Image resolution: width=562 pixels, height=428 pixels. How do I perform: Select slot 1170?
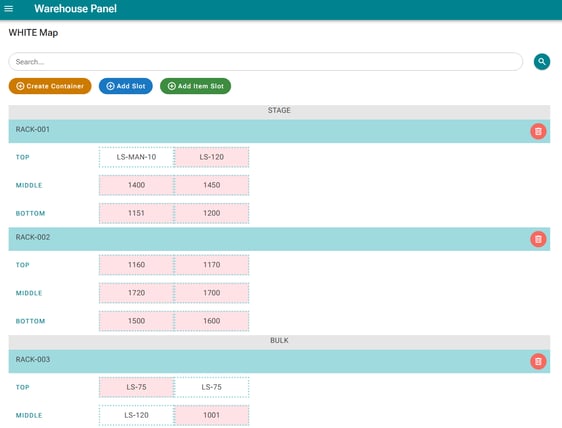point(211,265)
